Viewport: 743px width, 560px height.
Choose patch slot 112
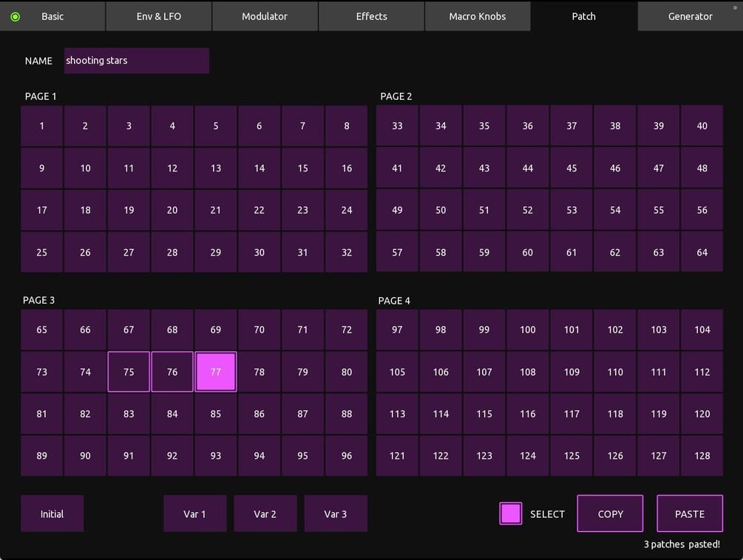click(x=702, y=372)
